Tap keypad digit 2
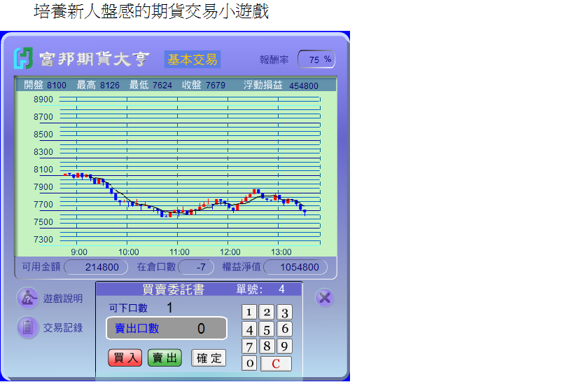This screenshot has width=588, height=382. coord(267,312)
